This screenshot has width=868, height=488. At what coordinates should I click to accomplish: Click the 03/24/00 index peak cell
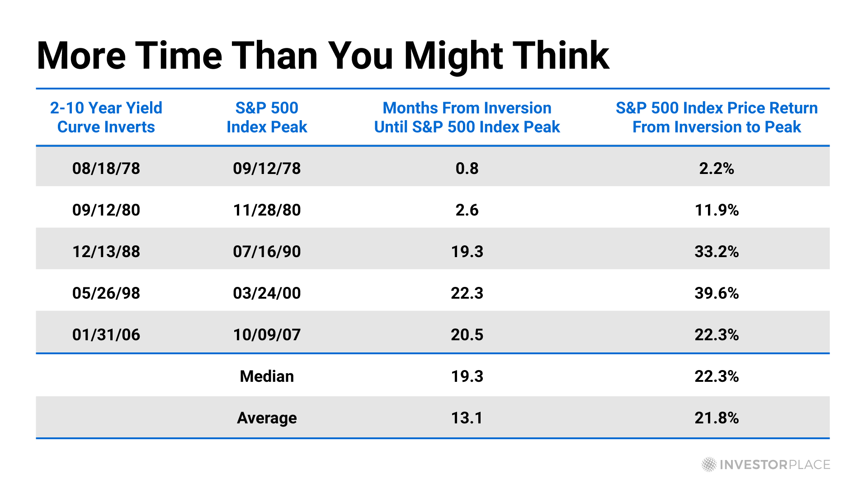(x=267, y=293)
